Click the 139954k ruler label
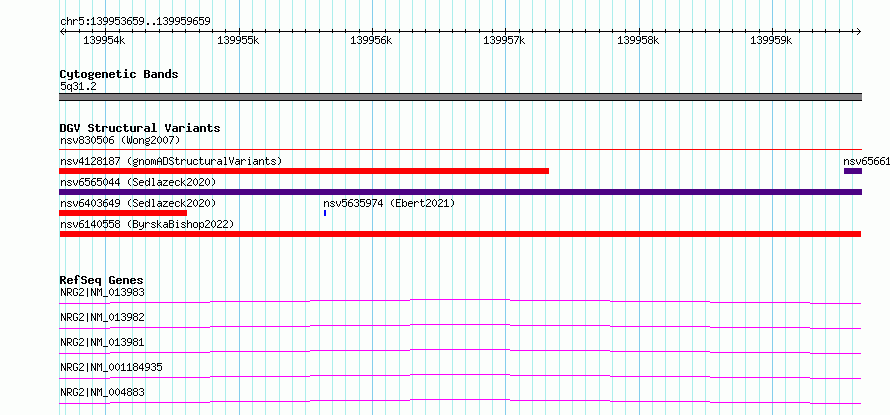Screen dimensions: 890x415 pyautogui.click(x=104, y=40)
